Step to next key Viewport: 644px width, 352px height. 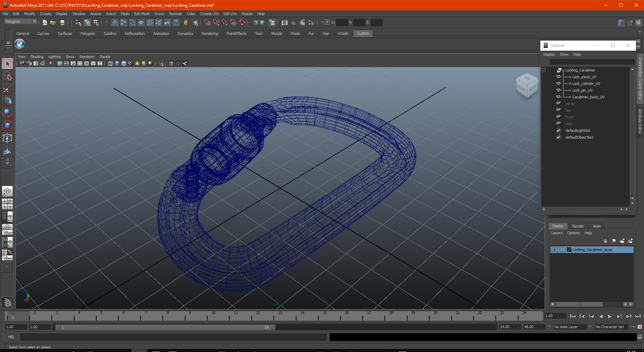(619, 316)
